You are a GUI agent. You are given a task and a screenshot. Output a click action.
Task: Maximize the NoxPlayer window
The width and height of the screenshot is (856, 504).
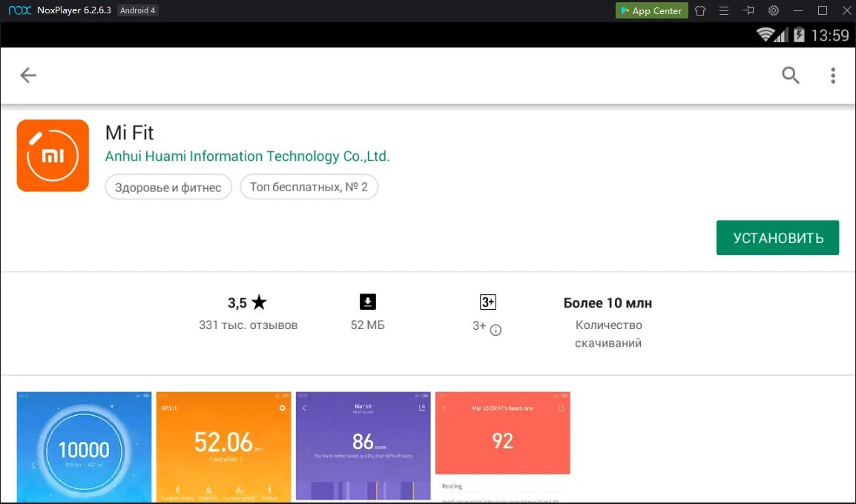823,10
